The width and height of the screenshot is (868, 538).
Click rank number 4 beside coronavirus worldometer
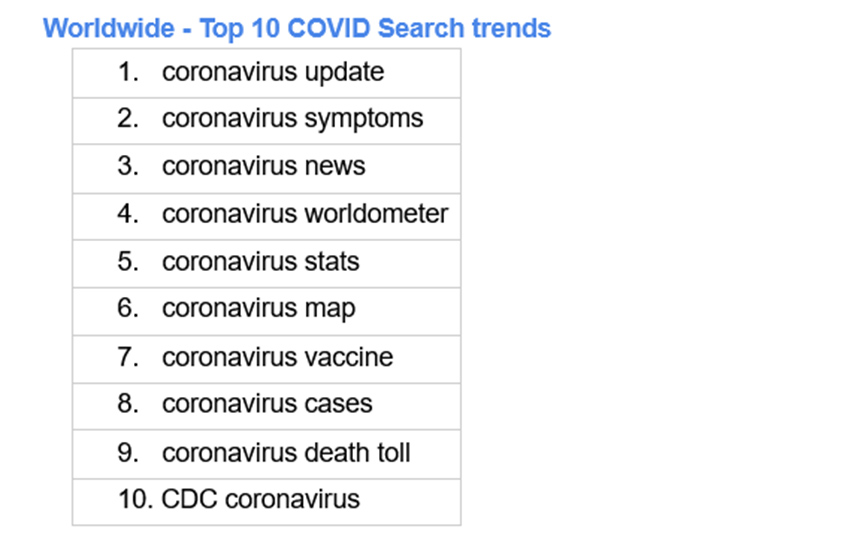point(127,214)
